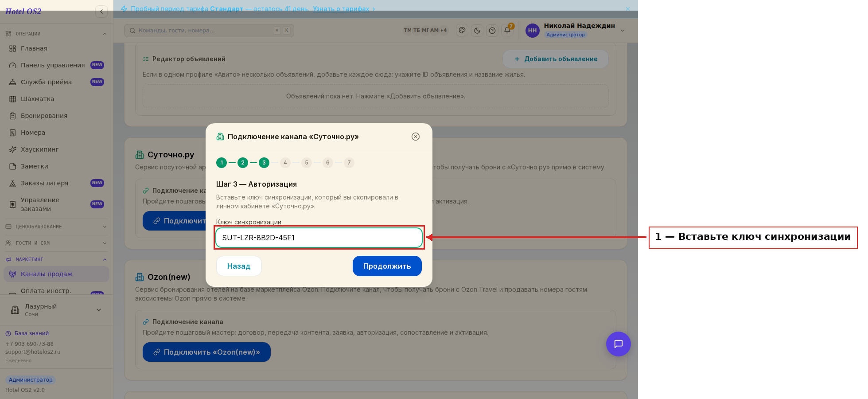Collapse the МАРКЕТИНГ section

point(56,259)
